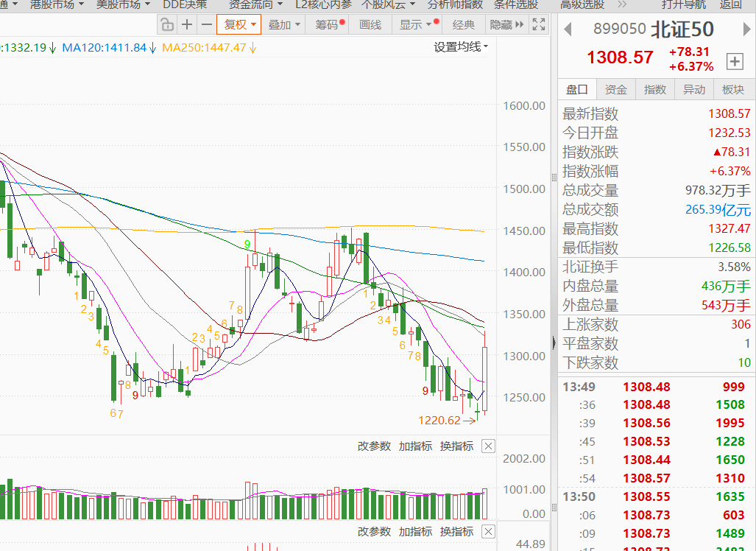756x551 pixels.
Task: Click 最高指数 1327.47 value
Action: [729, 228]
